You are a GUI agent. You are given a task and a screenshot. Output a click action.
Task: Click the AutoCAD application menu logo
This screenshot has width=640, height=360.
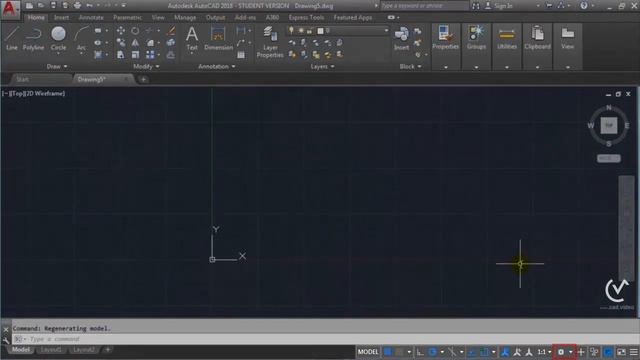[x=10, y=9]
